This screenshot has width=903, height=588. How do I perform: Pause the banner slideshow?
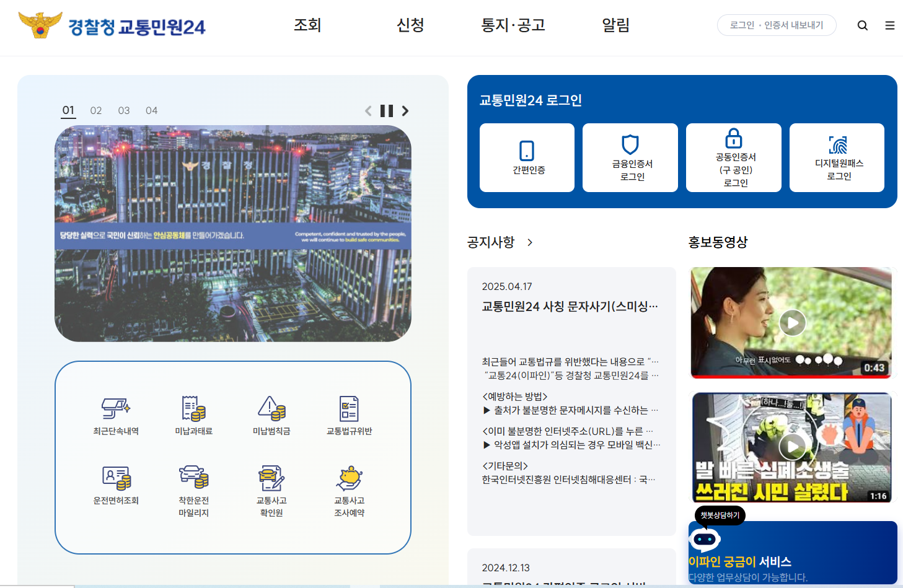pyautogui.click(x=387, y=111)
